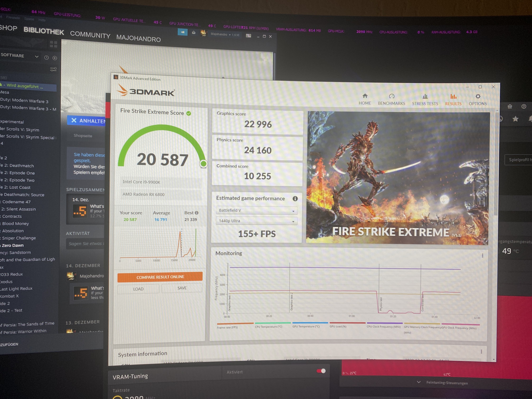Open the 3DMark Home icon
Screen dimensions: 532x399
(x=365, y=96)
